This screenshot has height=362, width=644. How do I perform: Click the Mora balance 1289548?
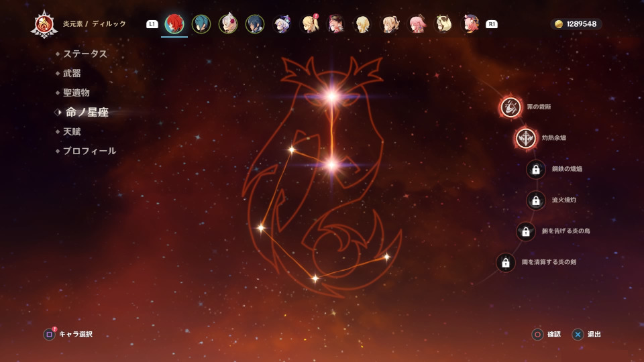click(581, 24)
